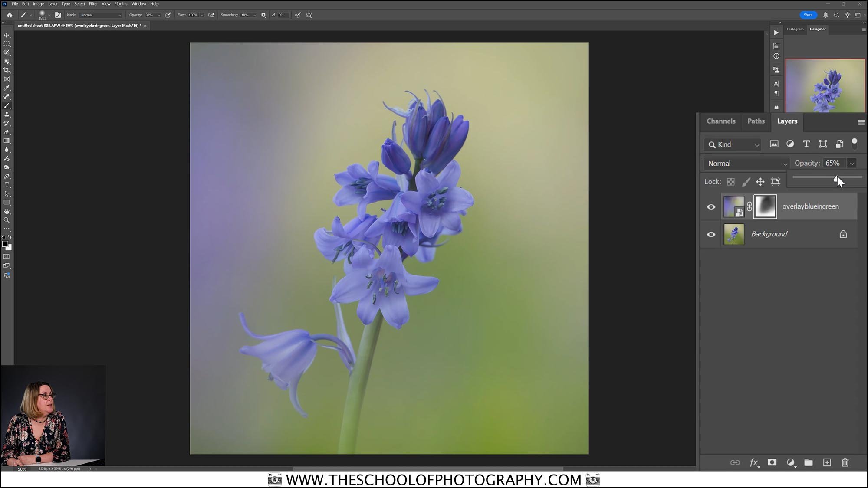Image resolution: width=868 pixels, height=488 pixels.
Task: Open the brush Mode dropdown in options bar
Action: pos(100,15)
